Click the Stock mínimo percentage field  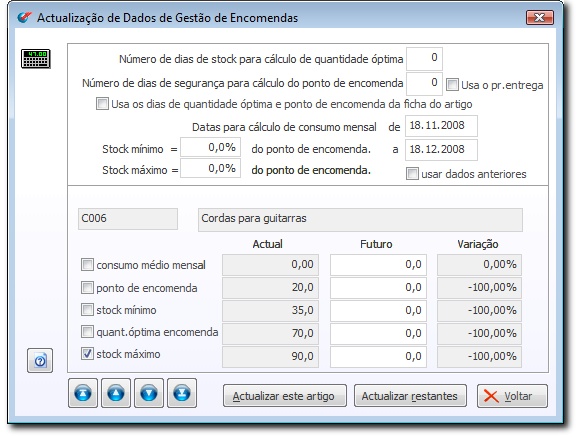point(210,147)
